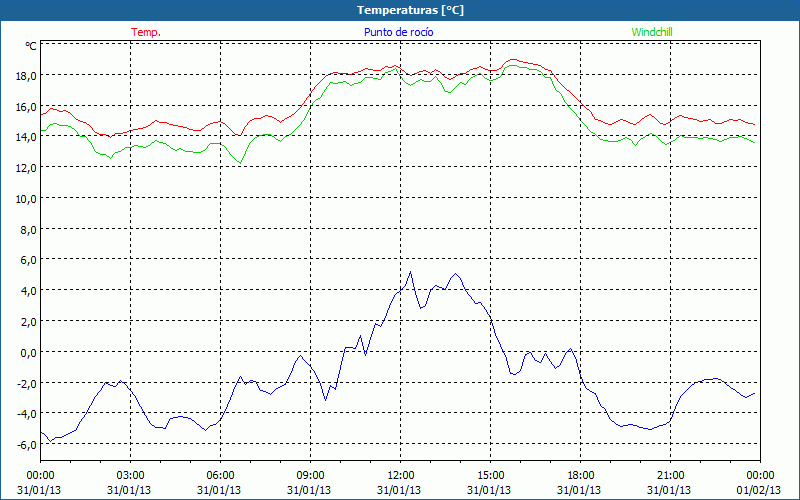Viewport: 800px width, 500px height.
Task: Click the -6,0 y-axis value
Action: (x=26, y=445)
